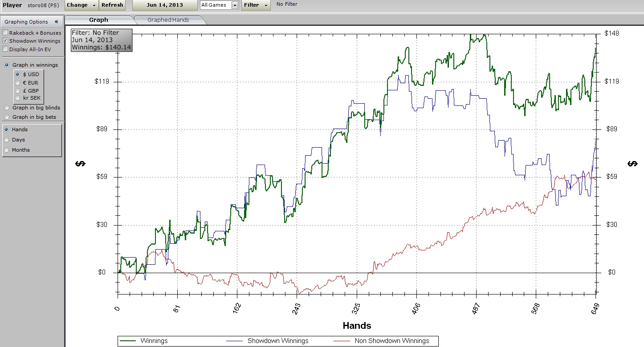
Task: Enable Rakeback + Bonuses checkbox
Action: click(5, 33)
